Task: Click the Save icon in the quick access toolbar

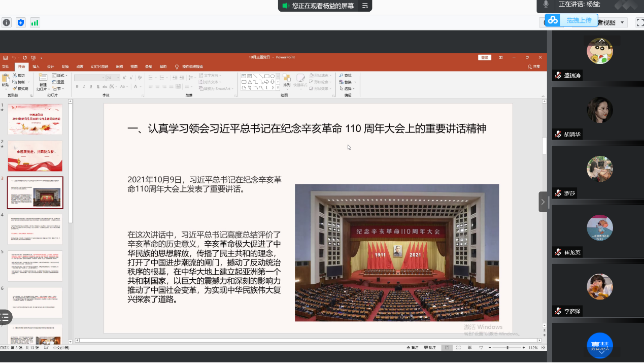Action: coord(6,57)
